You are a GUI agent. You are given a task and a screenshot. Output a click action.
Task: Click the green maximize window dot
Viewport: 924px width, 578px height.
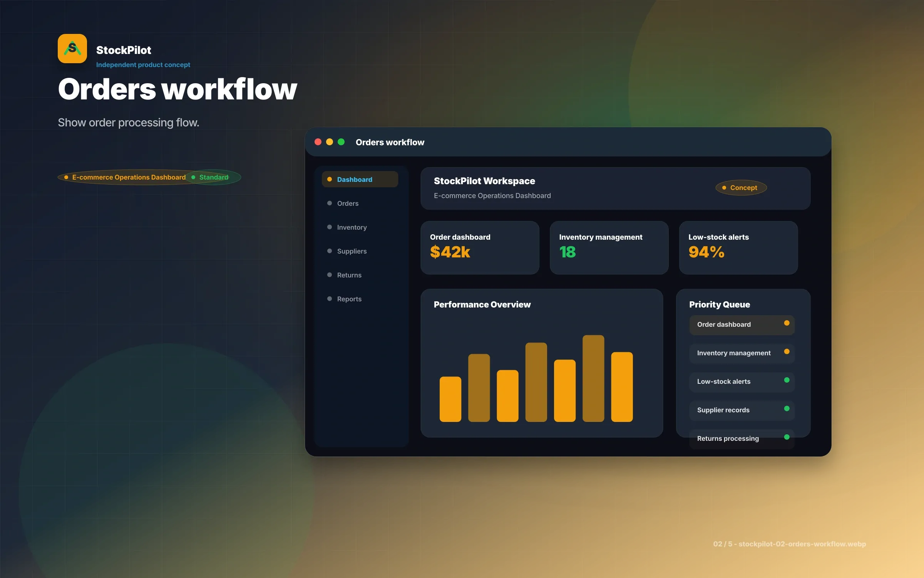coord(341,142)
